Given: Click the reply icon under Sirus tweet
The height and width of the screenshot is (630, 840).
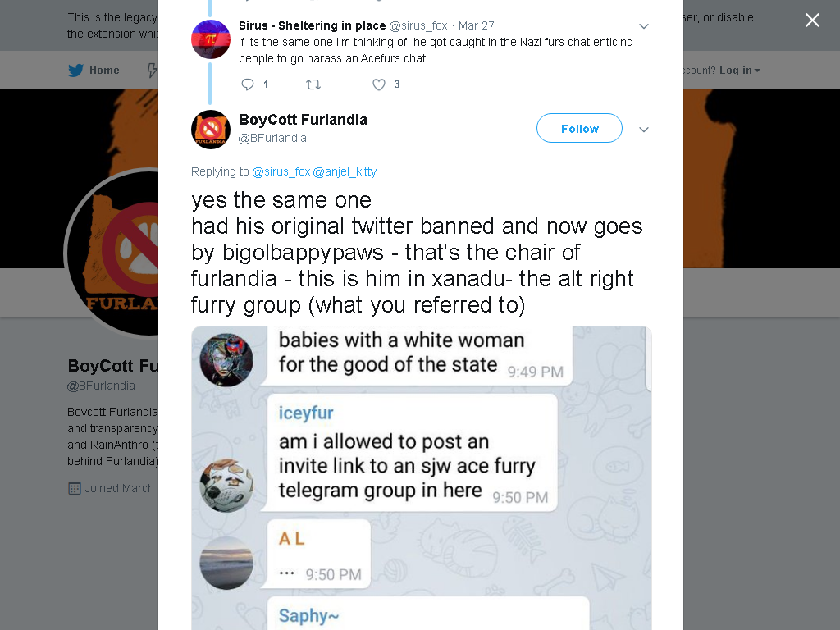Looking at the screenshot, I should point(248,84).
